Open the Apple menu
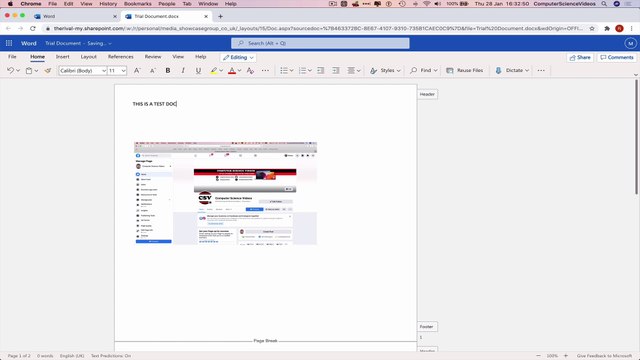Image resolution: width=640 pixels, height=360 pixels. click(x=10, y=4)
